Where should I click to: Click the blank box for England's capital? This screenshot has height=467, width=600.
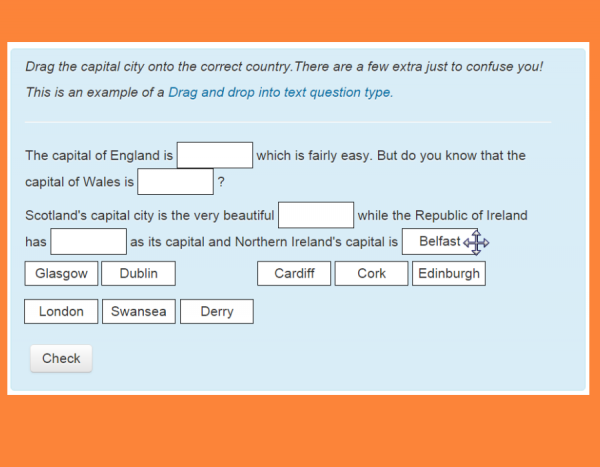click(x=215, y=155)
